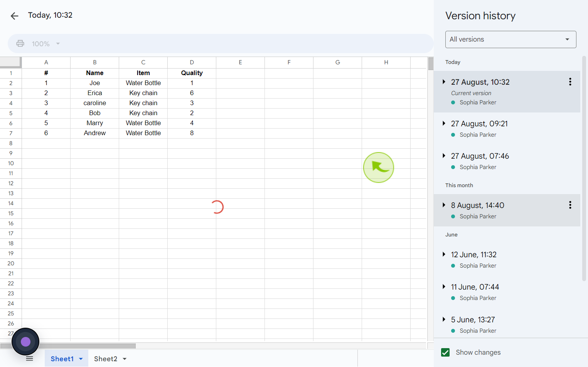This screenshot has width=588, height=367.
Task: Open Sheet1 tab dropdown arrow
Action: click(81, 359)
